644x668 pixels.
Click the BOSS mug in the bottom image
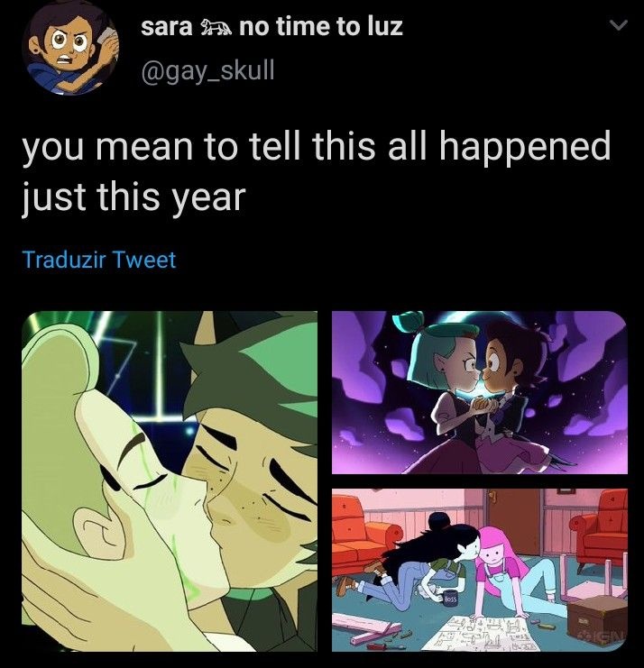tap(450, 599)
